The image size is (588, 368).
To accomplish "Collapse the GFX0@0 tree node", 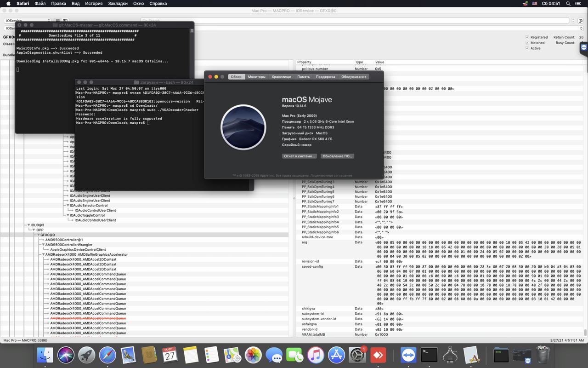I will [39, 235].
